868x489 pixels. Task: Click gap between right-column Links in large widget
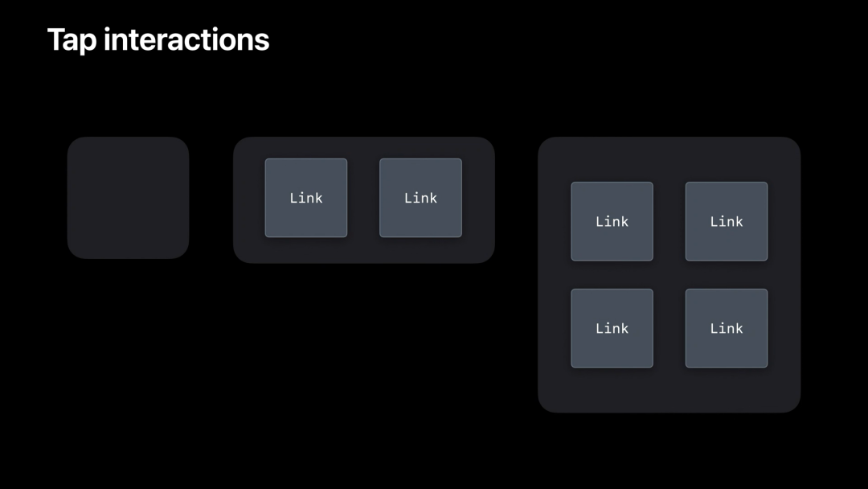point(727,275)
